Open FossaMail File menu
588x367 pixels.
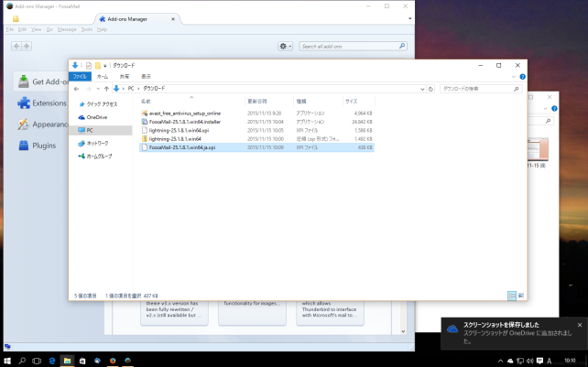point(10,29)
